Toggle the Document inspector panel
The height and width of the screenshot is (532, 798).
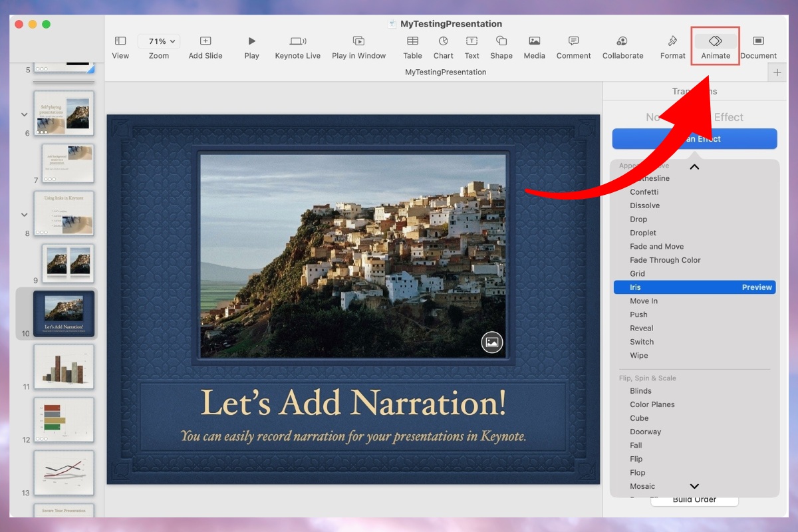pyautogui.click(x=758, y=41)
